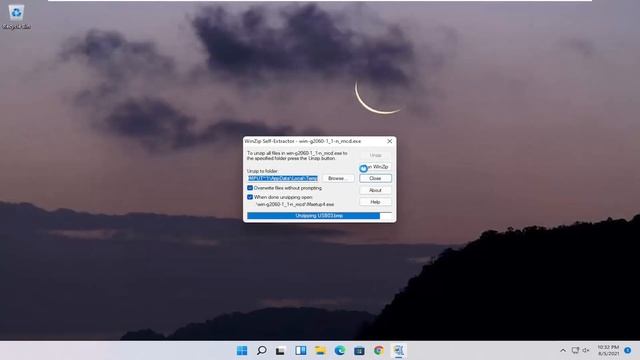Open the Widgets panel on taskbar
Screen dimensions: 640x360
[301, 351]
